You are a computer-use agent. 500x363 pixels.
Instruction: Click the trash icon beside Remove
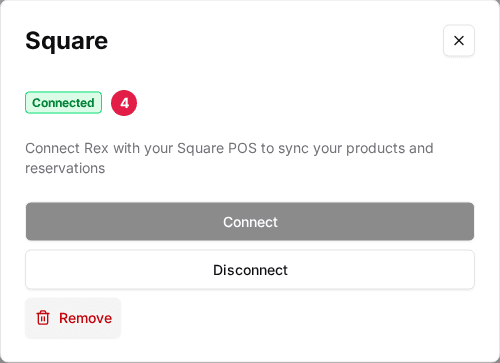(43, 318)
